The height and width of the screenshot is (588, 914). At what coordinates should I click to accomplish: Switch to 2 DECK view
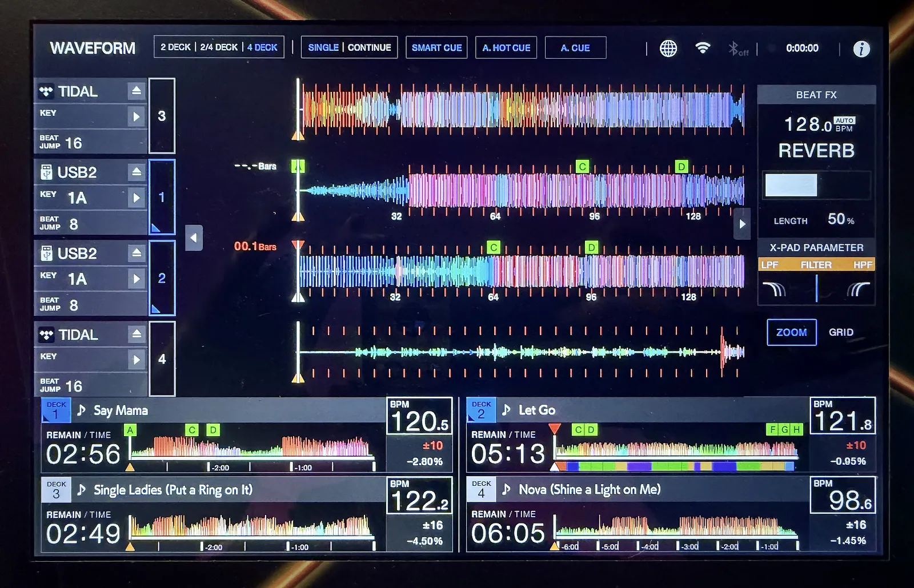(x=175, y=47)
